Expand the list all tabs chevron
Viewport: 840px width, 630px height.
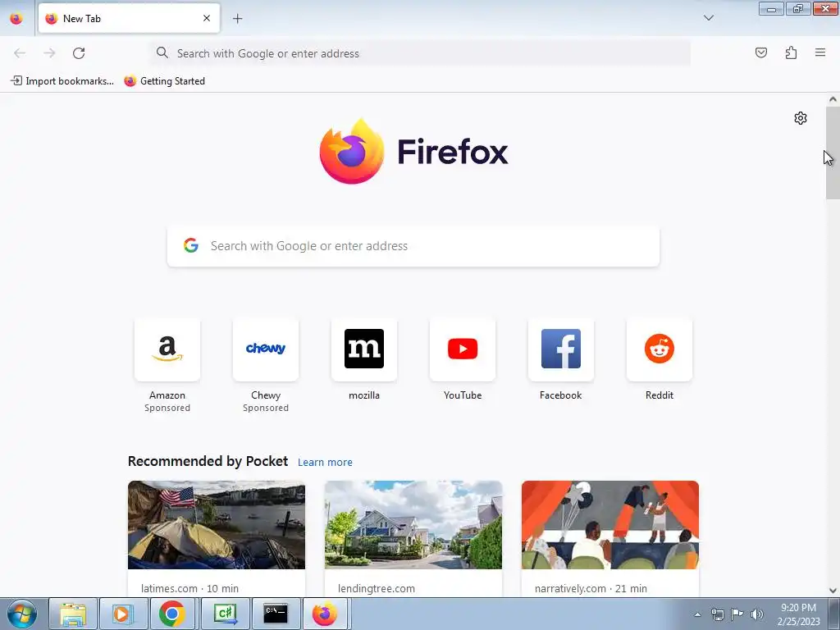click(708, 18)
